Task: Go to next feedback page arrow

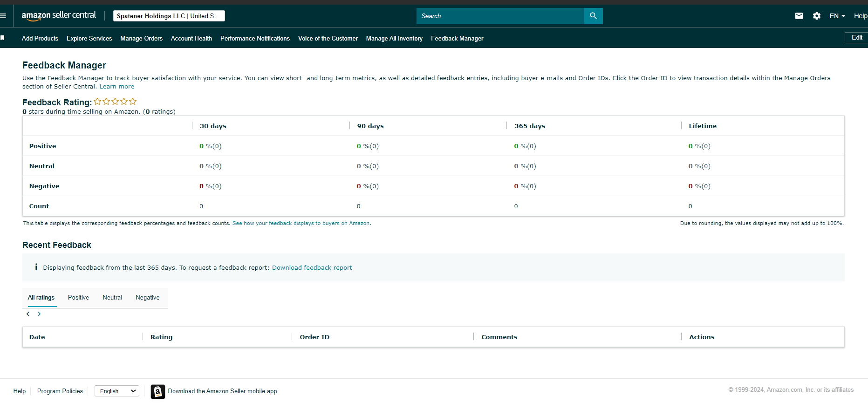Action: tap(39, 314)
